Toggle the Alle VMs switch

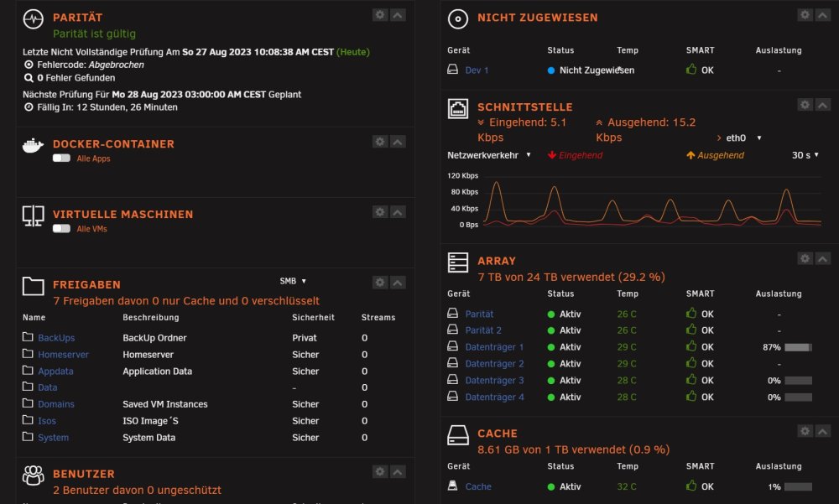61,228
